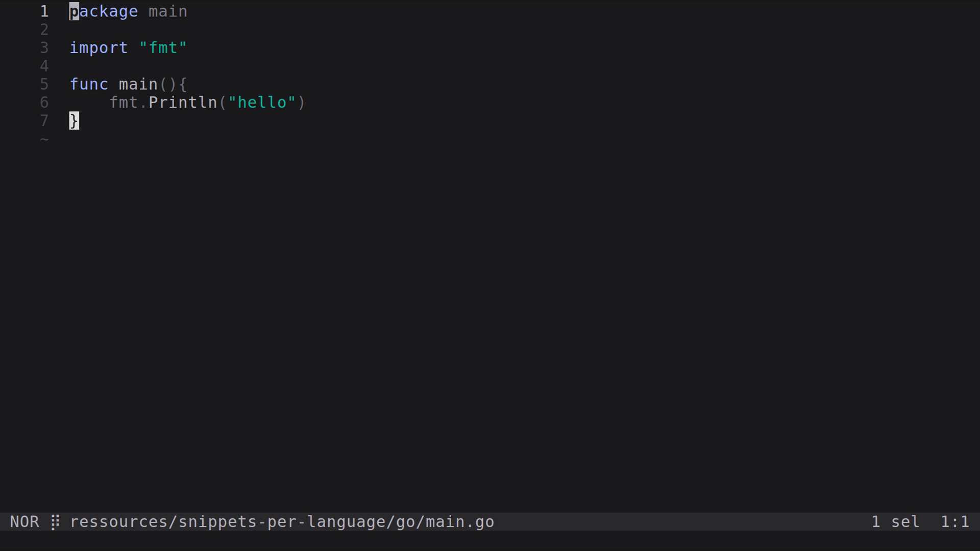Click the main function name on line five

(138, 84)
